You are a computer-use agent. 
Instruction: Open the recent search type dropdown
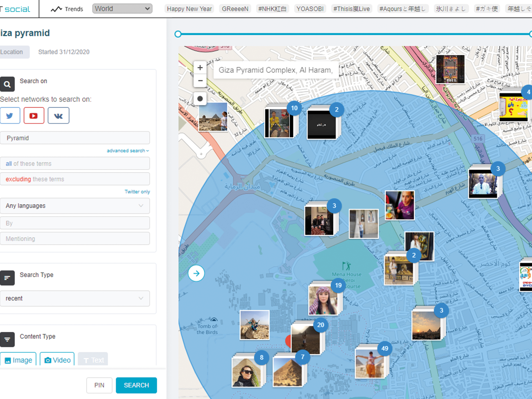75,298
